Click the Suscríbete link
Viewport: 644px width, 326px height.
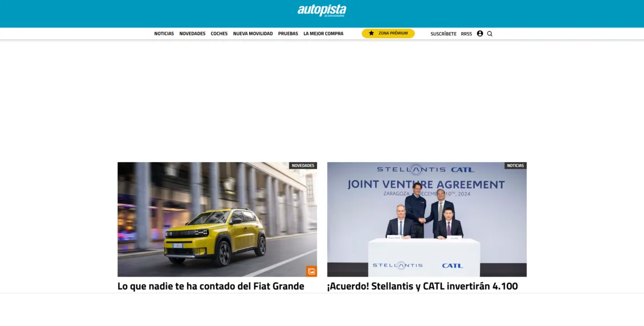443,33
